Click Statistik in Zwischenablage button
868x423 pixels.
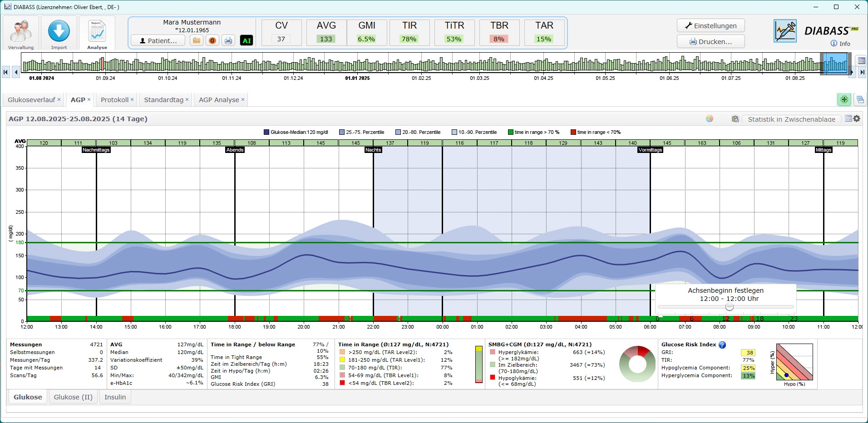coord(791,119)
